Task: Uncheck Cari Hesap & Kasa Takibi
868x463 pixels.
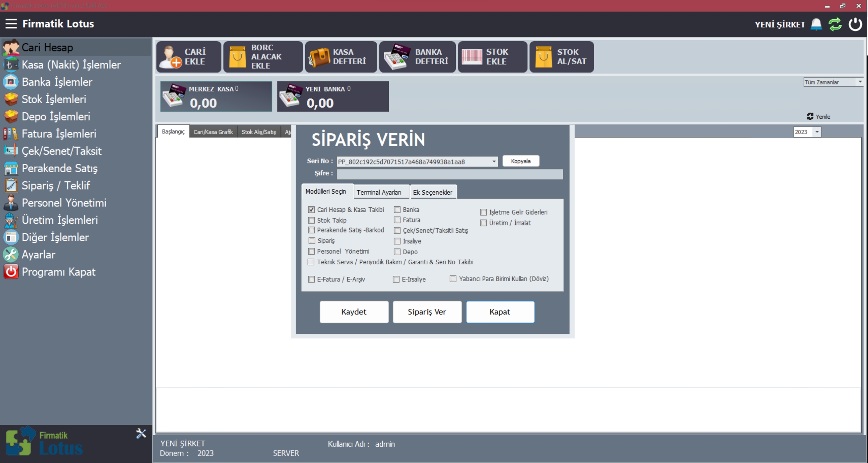Action: (311, 210)
